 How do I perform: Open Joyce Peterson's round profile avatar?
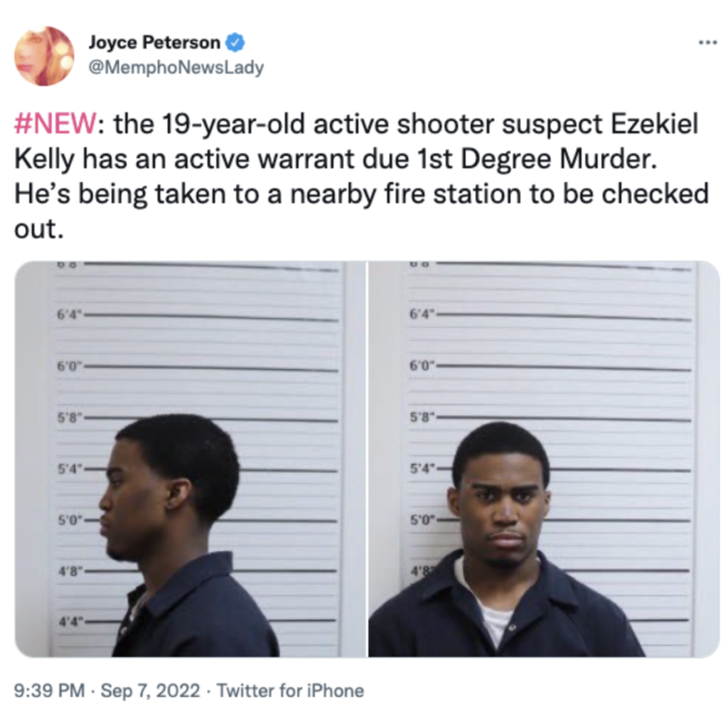click(x=44, y=56)
